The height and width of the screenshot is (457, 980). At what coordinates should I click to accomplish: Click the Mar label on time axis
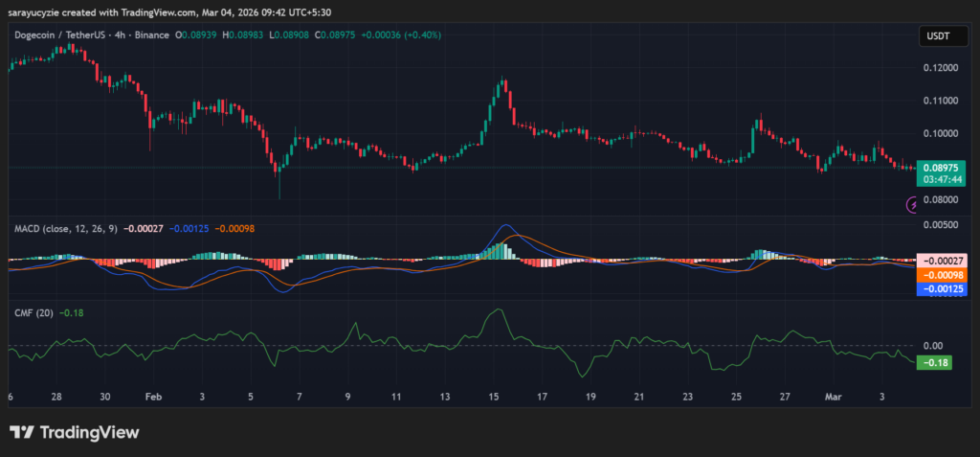[831, 396]
